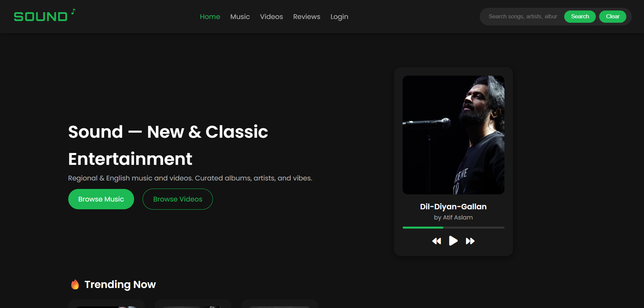Select Browse Videos
Viewport: 644px width, 308px height.
[177, 199]
